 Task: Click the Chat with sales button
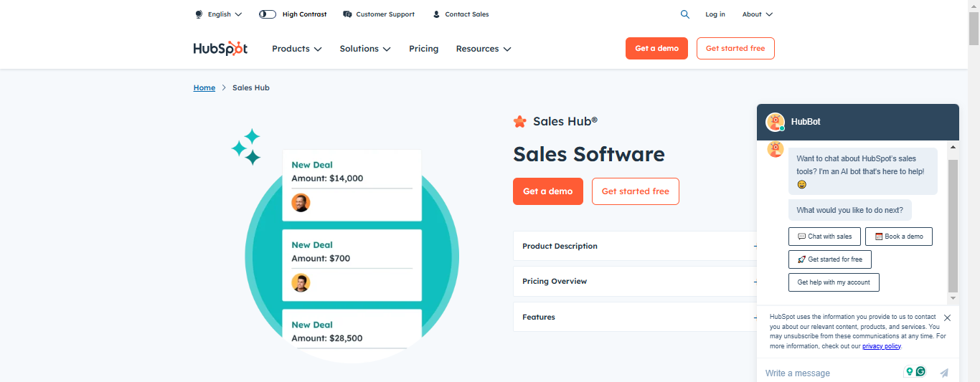pos(824,237)
